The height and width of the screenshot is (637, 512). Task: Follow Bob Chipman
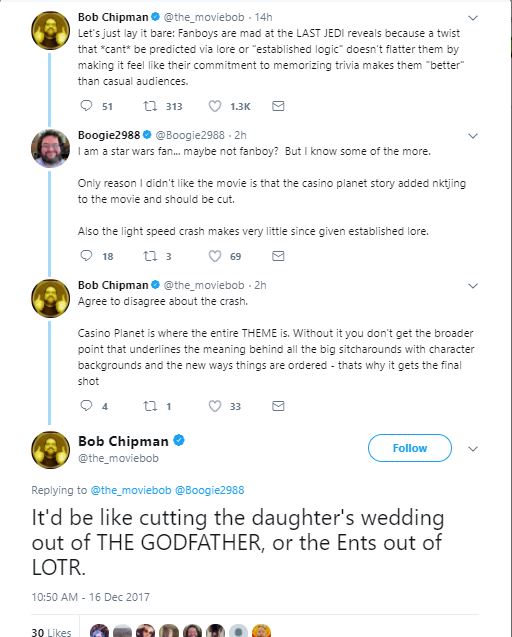[x=410, y=448]
